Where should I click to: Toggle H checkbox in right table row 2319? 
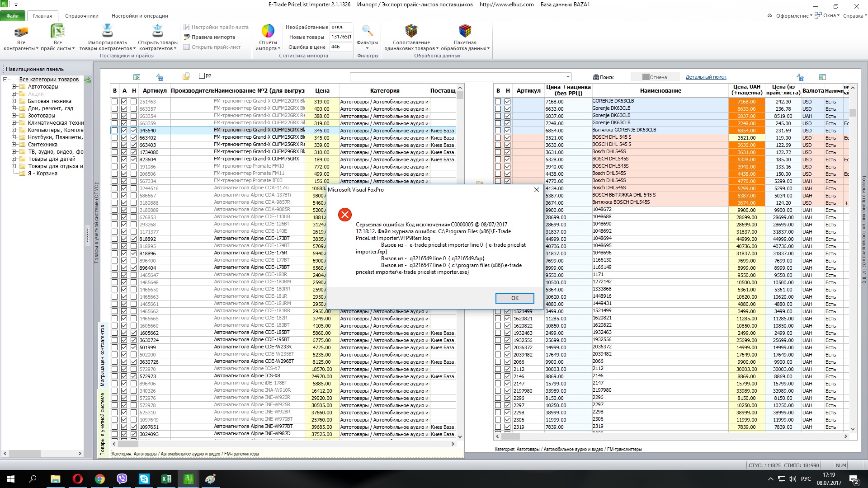coord(507,427)
